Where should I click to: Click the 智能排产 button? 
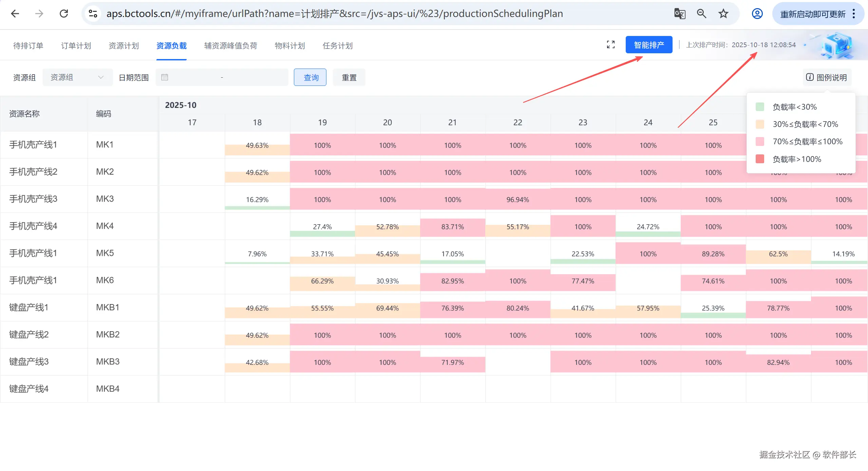coord(648,45)
